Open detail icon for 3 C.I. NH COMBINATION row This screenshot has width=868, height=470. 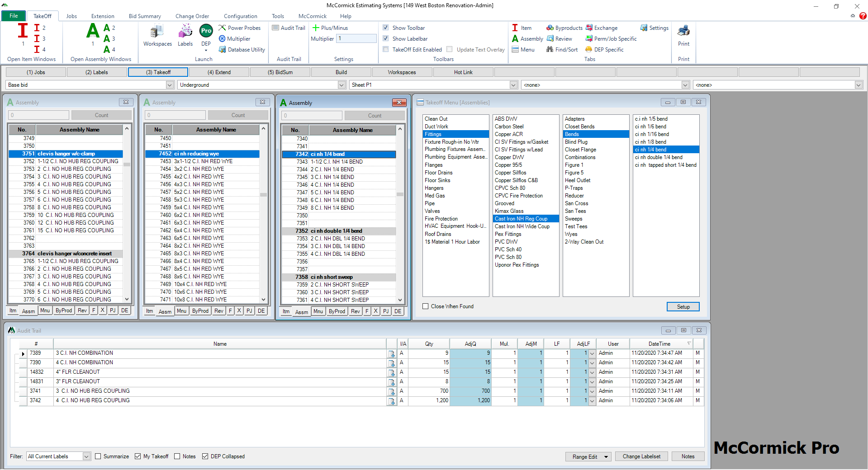(391, 353)
